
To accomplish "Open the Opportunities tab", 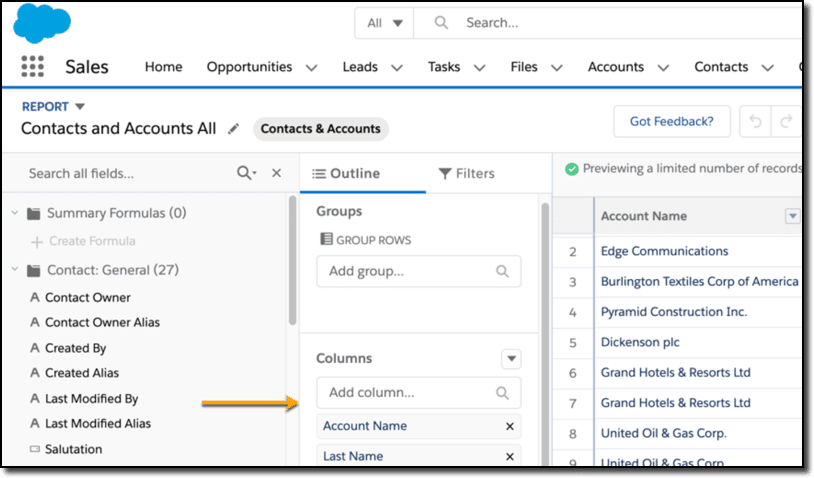I will click(x=249, y=67).
